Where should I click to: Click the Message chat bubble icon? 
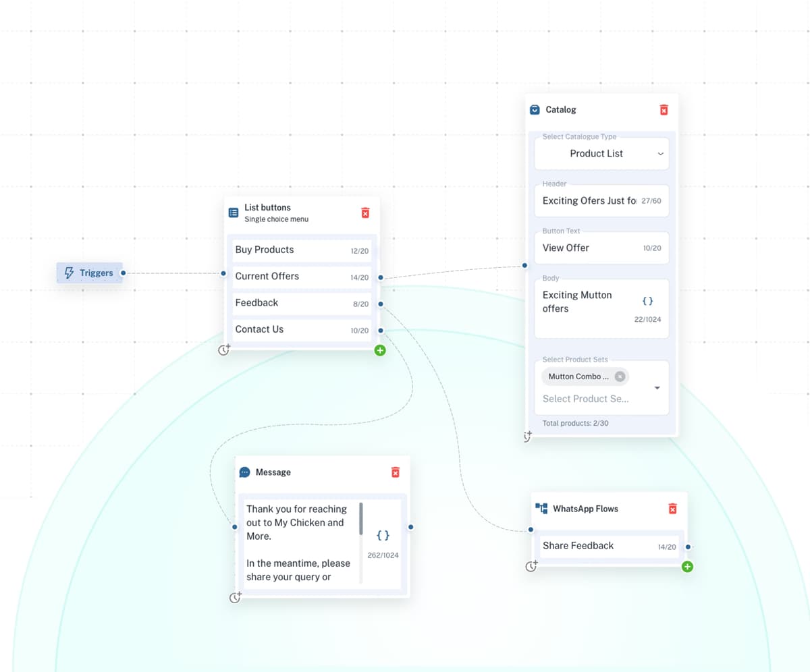pos(245,472)
